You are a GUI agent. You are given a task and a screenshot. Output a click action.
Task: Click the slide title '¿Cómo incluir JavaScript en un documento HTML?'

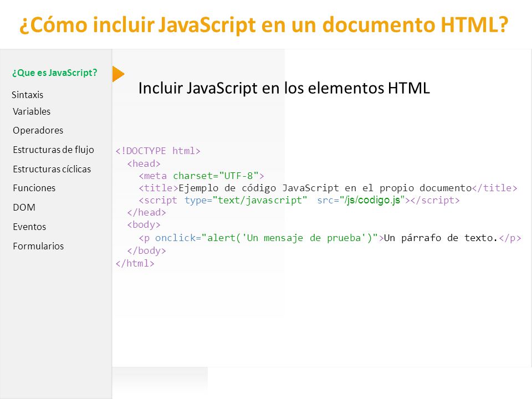click(264, 25)
